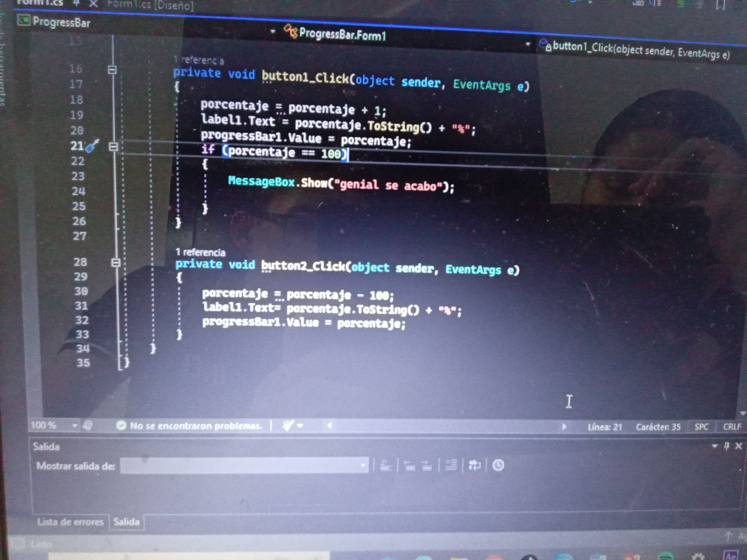Collapse the if block on line 21
747x560 pixels.
click(114, 146)
